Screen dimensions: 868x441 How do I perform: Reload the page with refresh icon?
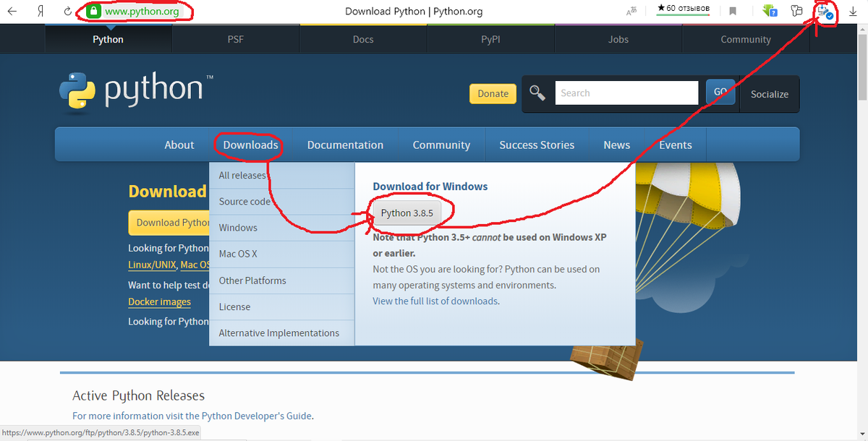[68, 11]
